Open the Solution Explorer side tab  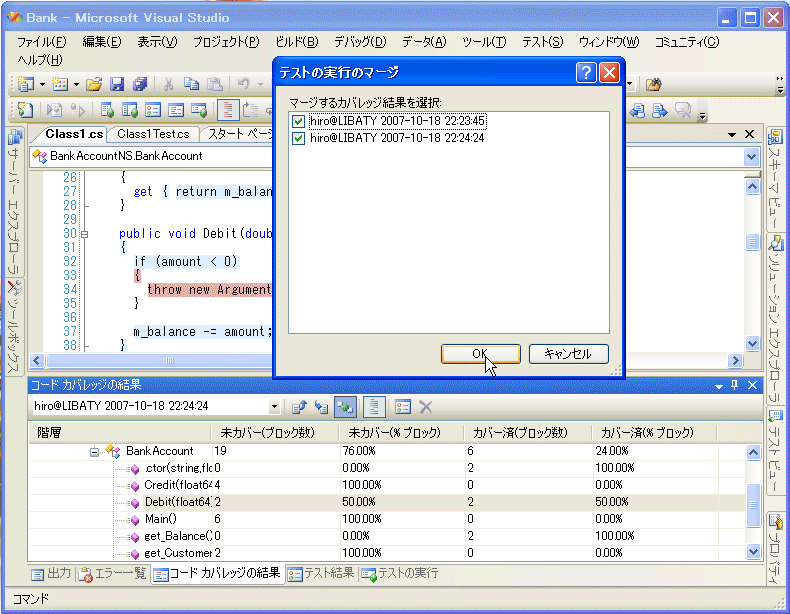coord(776,318)
